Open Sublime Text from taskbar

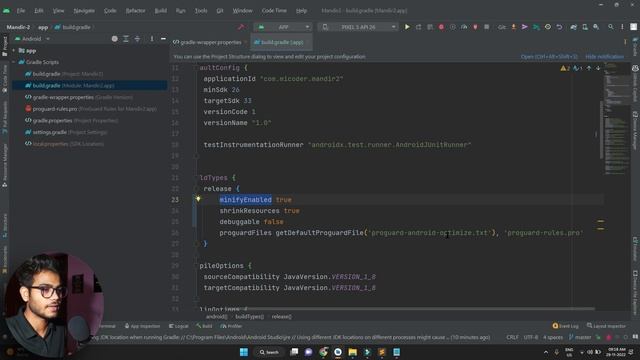point(382,352)
